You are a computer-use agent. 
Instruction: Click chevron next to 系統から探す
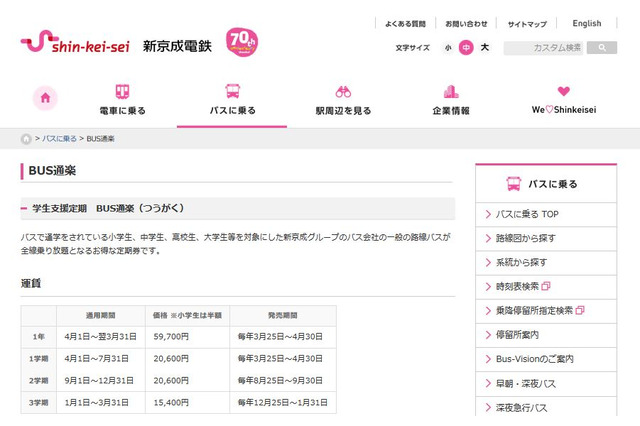(x=488, y=262)
